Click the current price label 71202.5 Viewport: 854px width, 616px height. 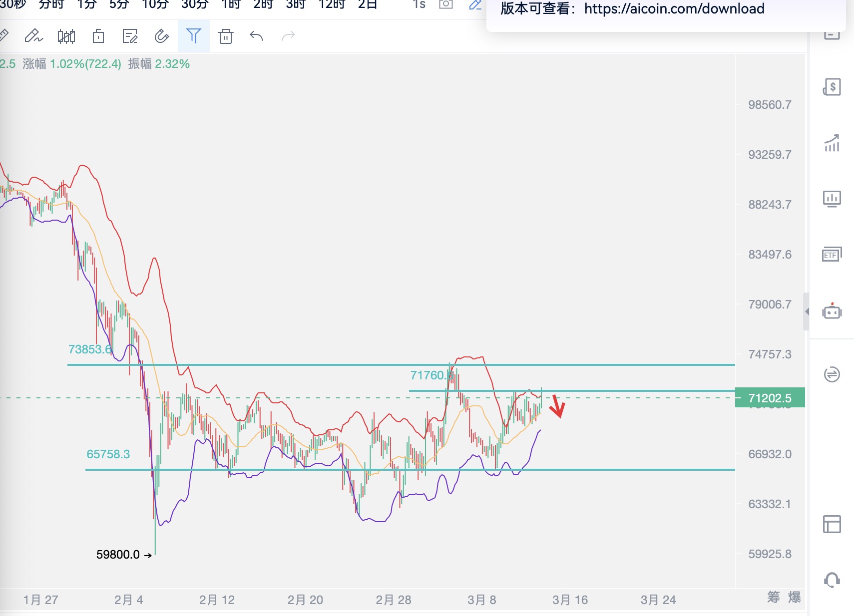coord(770,398)
